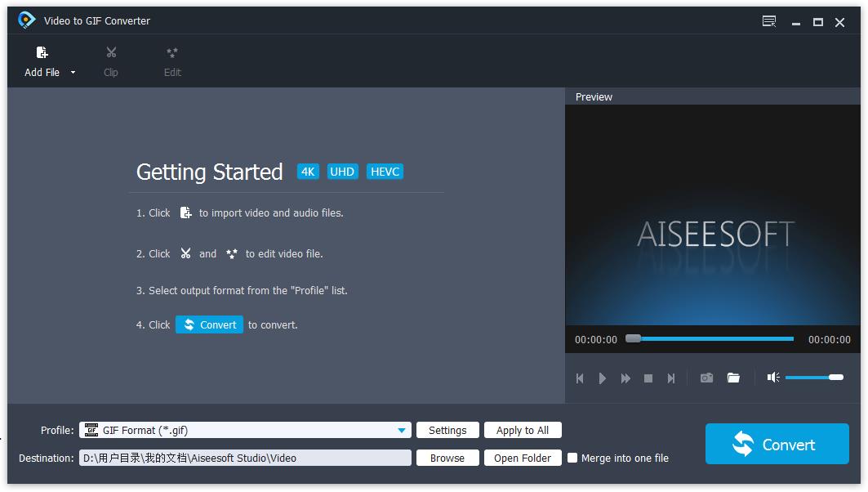This screenshot has height=492, width=868.
Task: Adjust the volume slider
Action: (x=815, y=378)
